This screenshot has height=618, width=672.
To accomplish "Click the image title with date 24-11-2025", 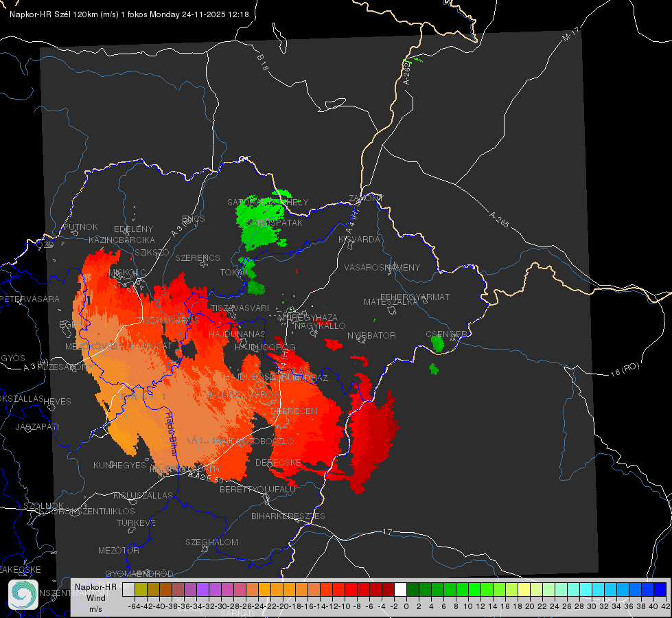I will click(x=129, y=14).
